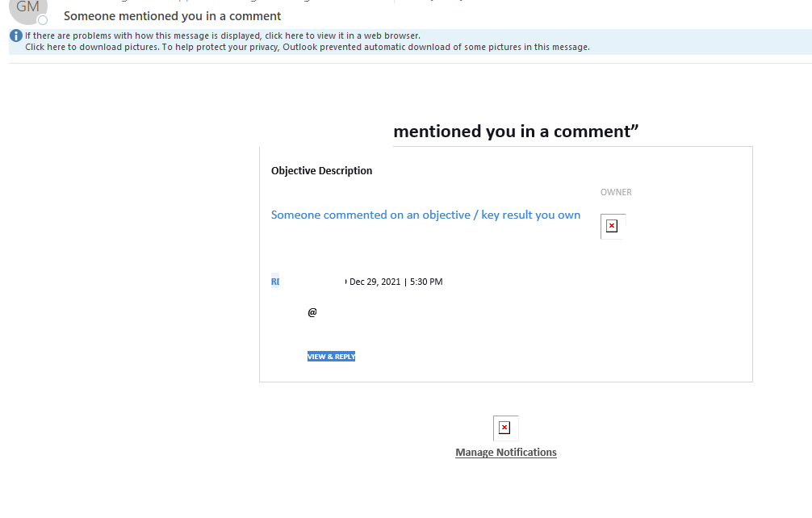This screenshot has width=812, height=518.
Task: Click the RI commenter initials badge
Action: [x=275, y=282]
